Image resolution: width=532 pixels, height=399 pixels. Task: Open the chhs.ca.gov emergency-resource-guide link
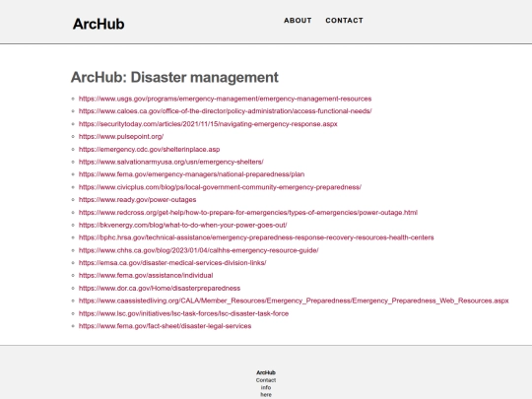[198, 250]
